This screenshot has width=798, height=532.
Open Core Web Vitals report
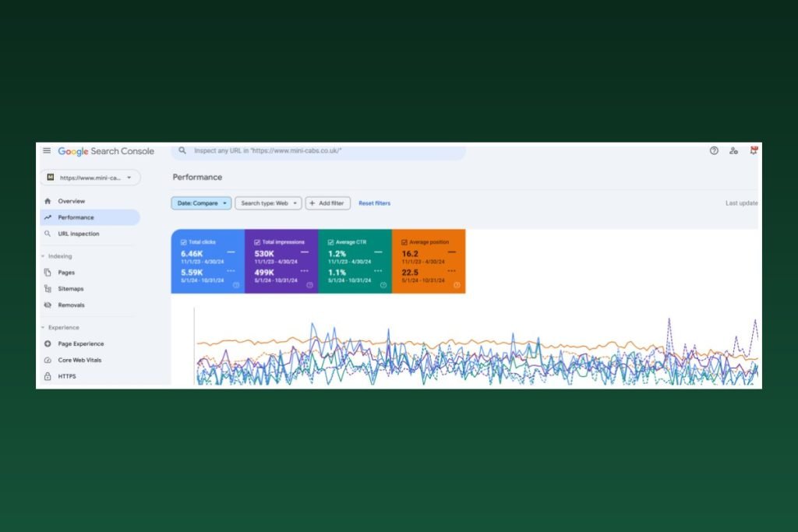(79, 360)
